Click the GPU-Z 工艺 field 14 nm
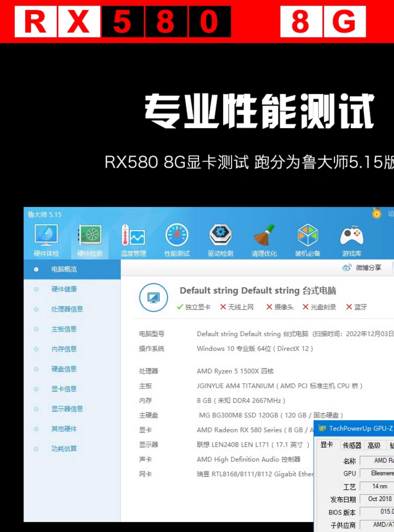 (377, 486)
